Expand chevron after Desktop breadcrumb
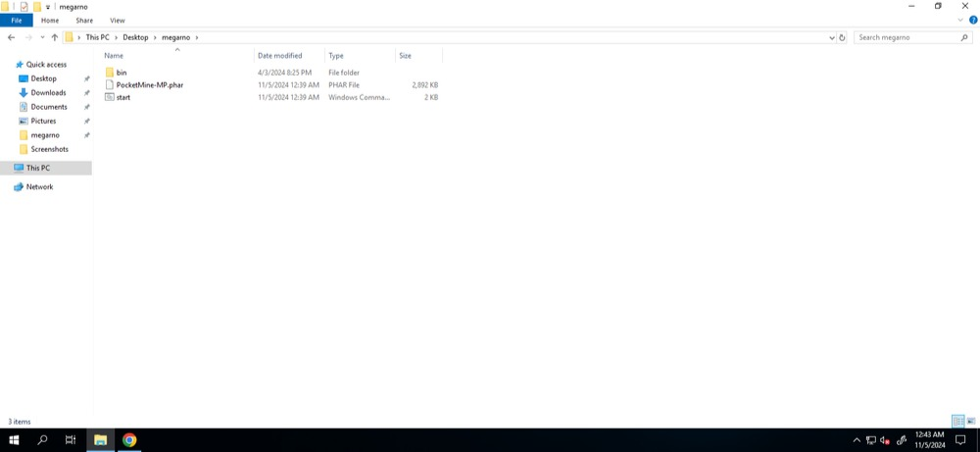Screen dimensions: 980x452 (155, 37)
